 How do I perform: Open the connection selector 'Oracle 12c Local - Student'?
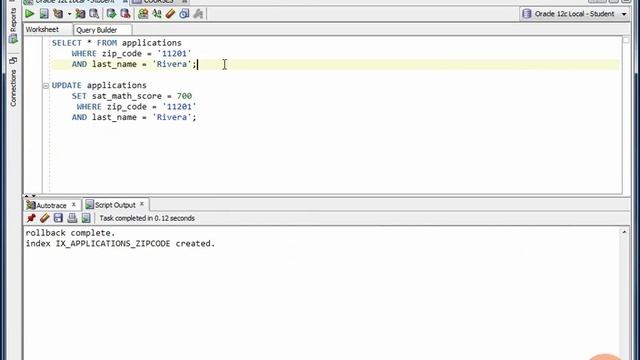click(575, 14)
